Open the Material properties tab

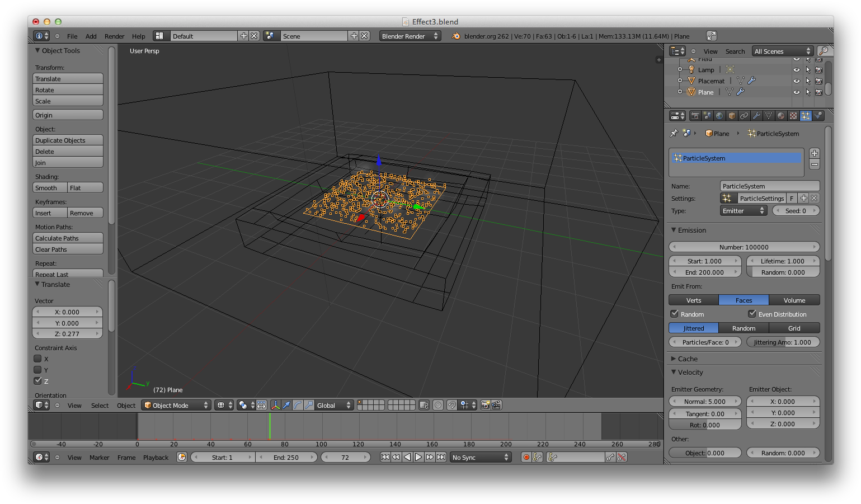click(x=780, y=115)
